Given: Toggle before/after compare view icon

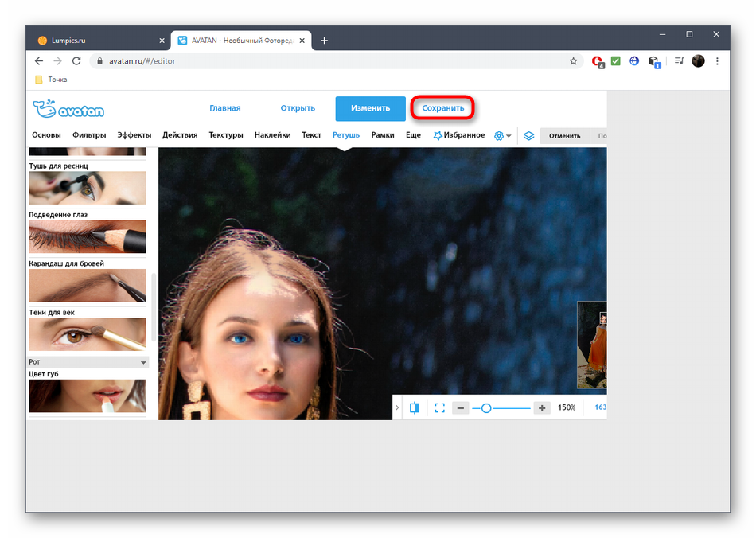Looking at the screenshot, I should tap(415, 407).
